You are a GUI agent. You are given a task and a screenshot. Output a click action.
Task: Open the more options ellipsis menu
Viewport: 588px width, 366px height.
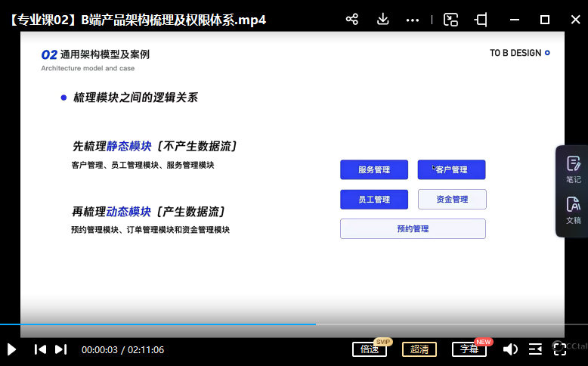tap(413, 20)
